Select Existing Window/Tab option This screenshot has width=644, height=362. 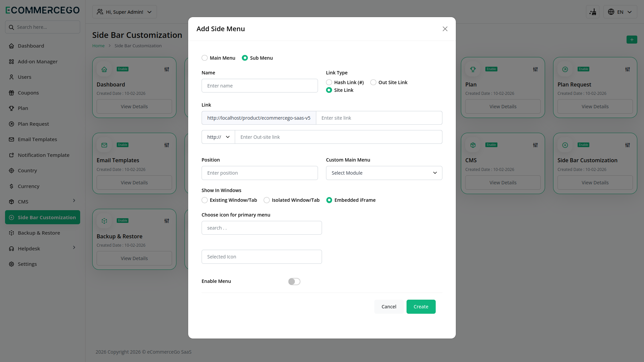point(205,200)
